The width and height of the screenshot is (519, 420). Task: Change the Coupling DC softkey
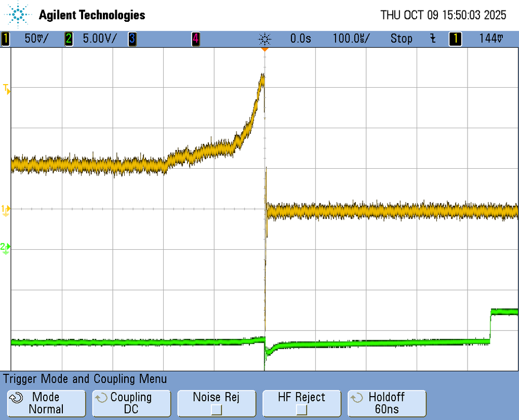[x=131, y=403]
